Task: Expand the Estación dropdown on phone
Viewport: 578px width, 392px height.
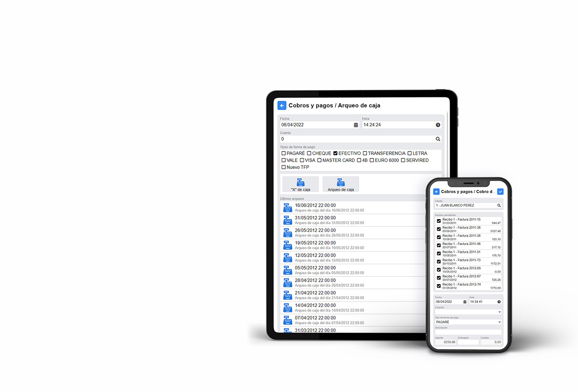Action: click(x=468, y=312)
